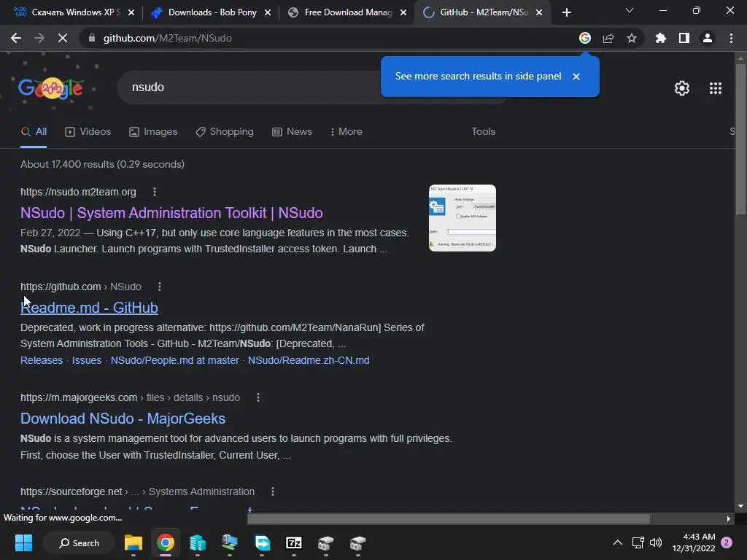Stop loading the page
Image resolution: width=747 pixels, height=560 pixels.
pyautogui.click(x=63, y=38)
